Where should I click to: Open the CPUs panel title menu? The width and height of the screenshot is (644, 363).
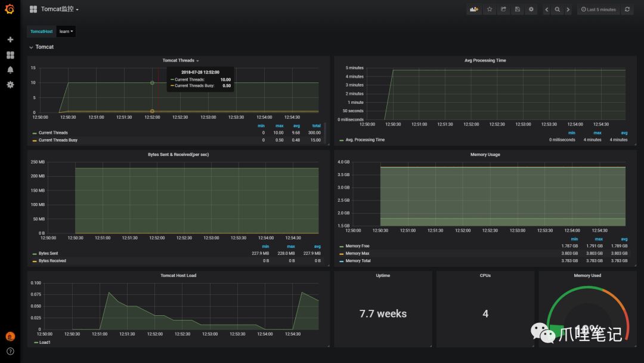(x=485, y=275)
